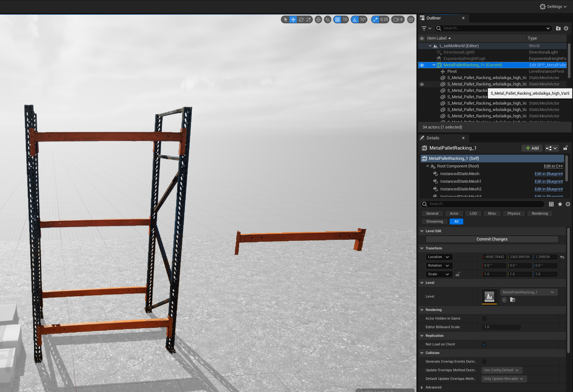Select LOD filter tab
This screenshot has width=573, height=392.
point(473,214)
